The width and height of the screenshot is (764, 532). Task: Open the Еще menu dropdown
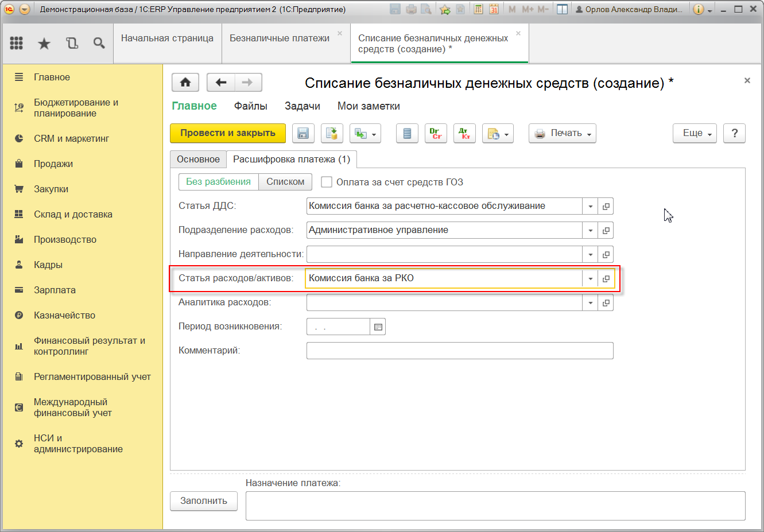695,133
